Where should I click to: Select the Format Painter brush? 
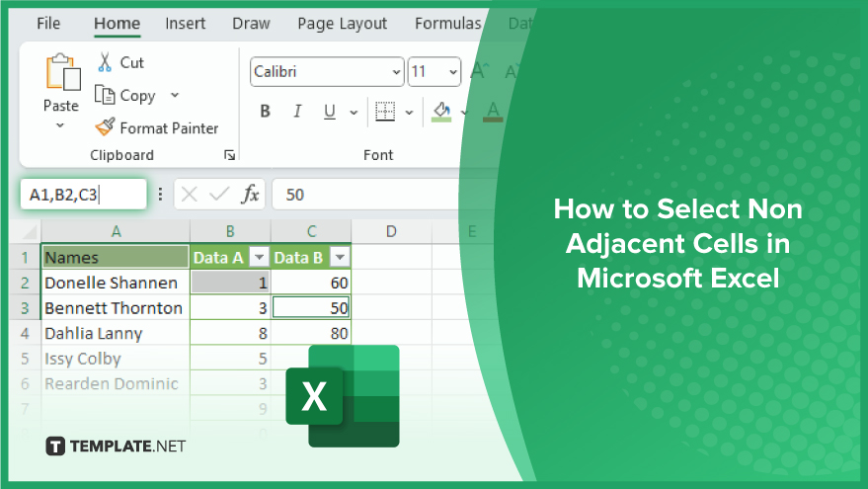click(x=105, y=127)
